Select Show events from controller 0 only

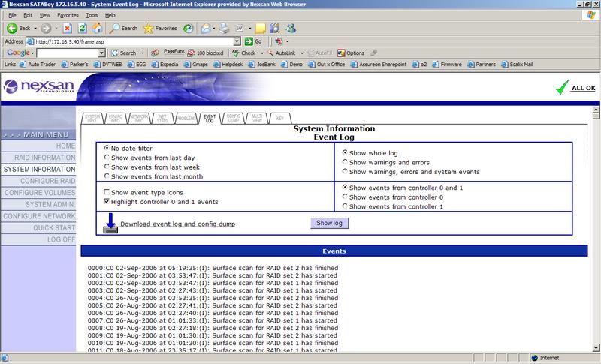(x=345, y=197)
